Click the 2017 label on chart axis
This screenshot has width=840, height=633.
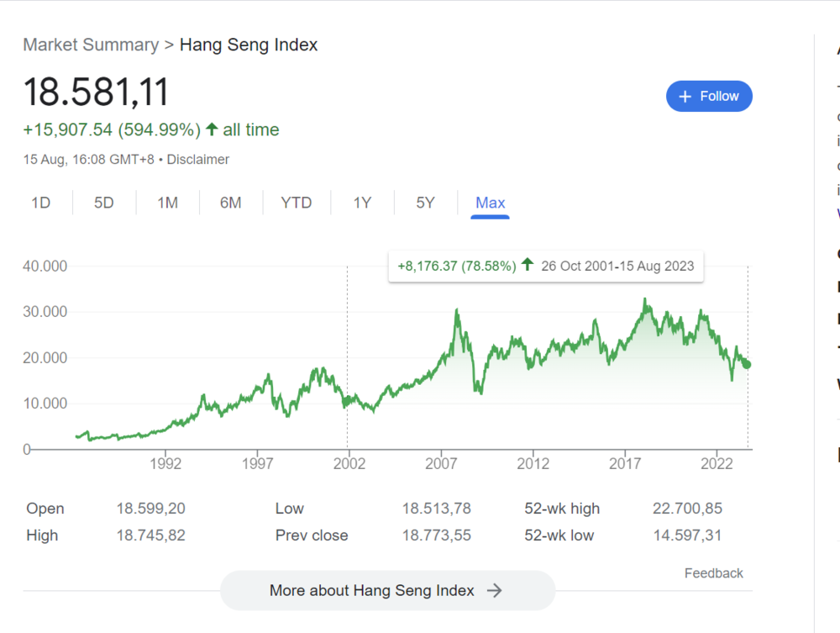[625, 464]
